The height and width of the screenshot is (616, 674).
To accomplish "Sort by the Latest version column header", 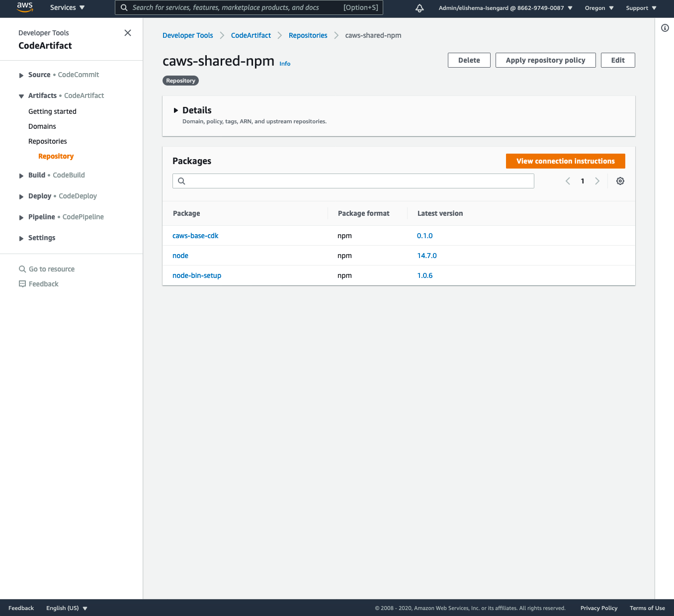I will [440, 213].
